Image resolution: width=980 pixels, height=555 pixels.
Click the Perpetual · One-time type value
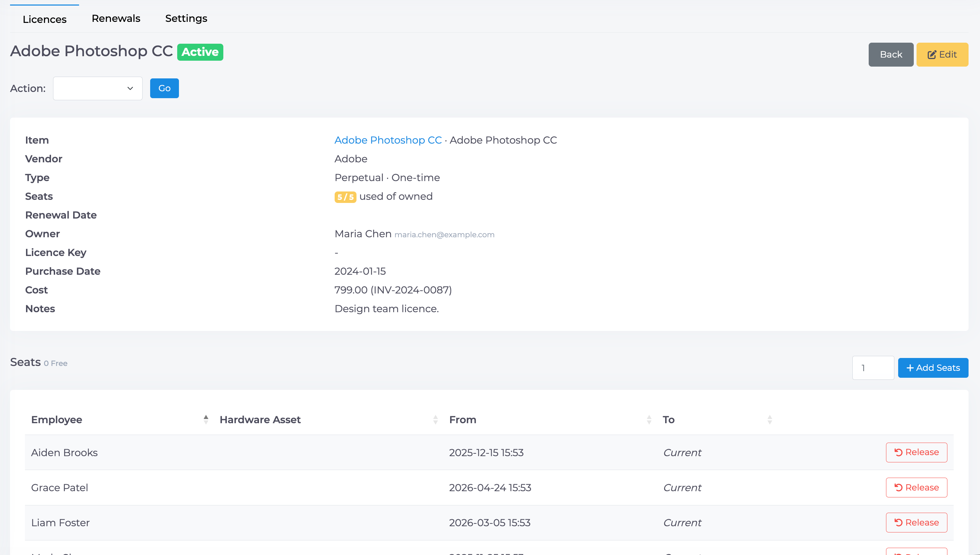pos(387,178)
